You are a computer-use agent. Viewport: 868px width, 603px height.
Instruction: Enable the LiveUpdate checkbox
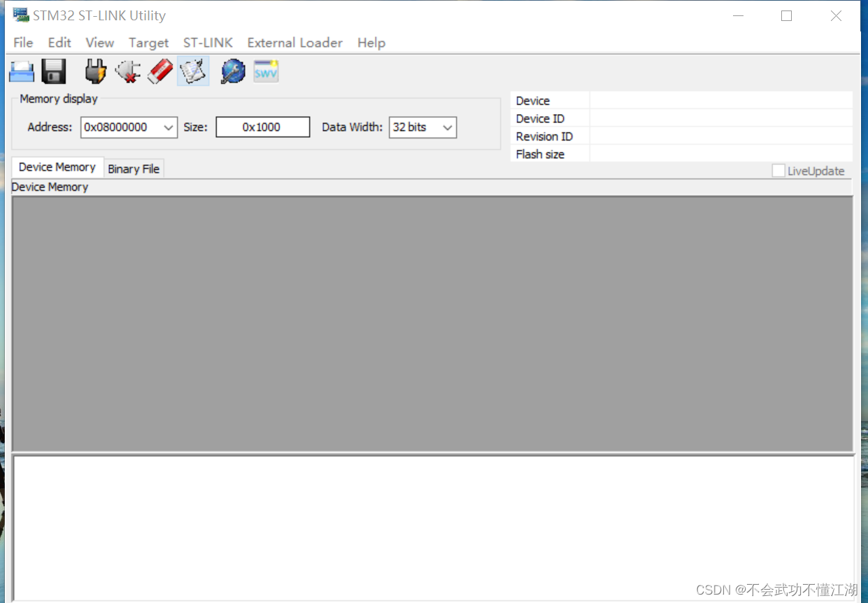[778, 171]
